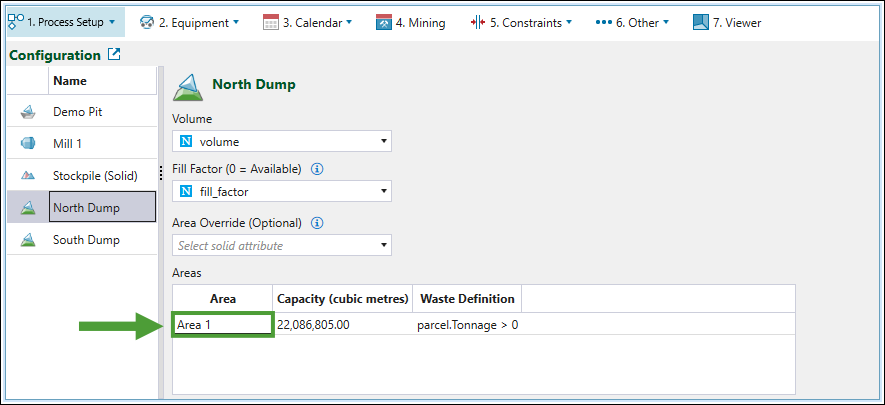This screenshot has height=405, width=885.
Task: Open the 3. Calendar dropdown
Action: point(307,22)
